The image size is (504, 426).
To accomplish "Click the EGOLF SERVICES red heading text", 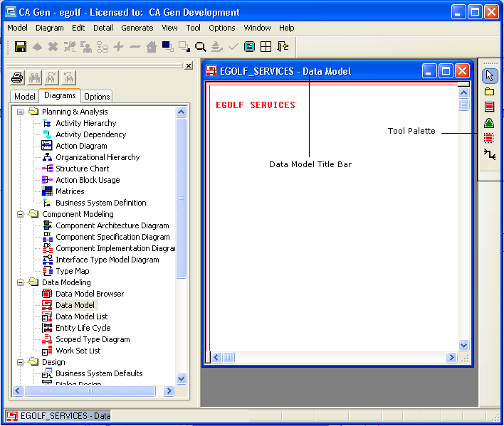I will tap(256, 105).
